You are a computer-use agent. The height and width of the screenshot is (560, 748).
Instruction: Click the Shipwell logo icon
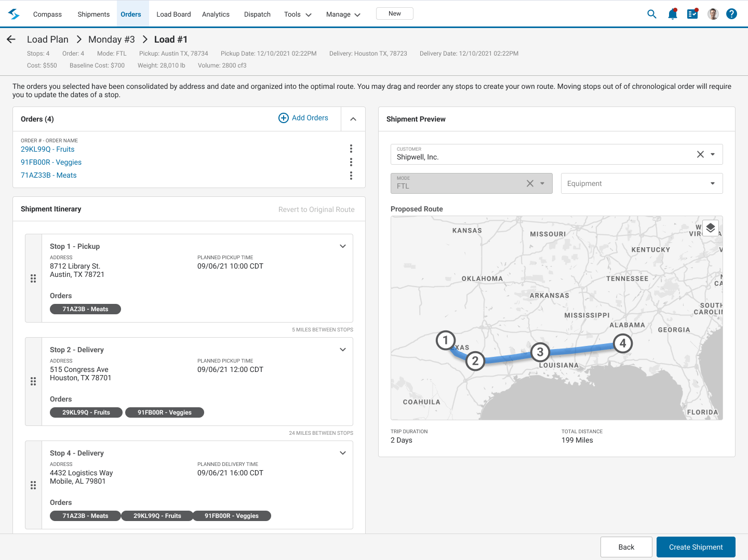click(13, 14)
